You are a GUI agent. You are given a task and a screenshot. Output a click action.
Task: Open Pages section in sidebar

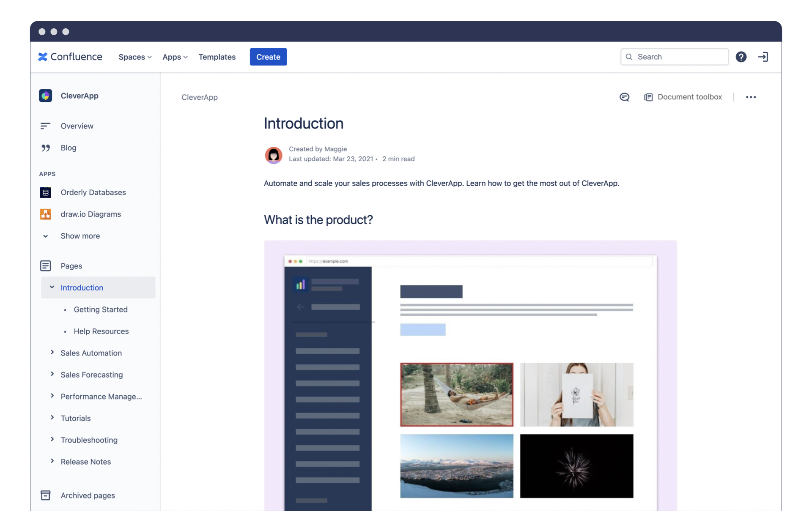pyautogui.click(x=71, y=266)
